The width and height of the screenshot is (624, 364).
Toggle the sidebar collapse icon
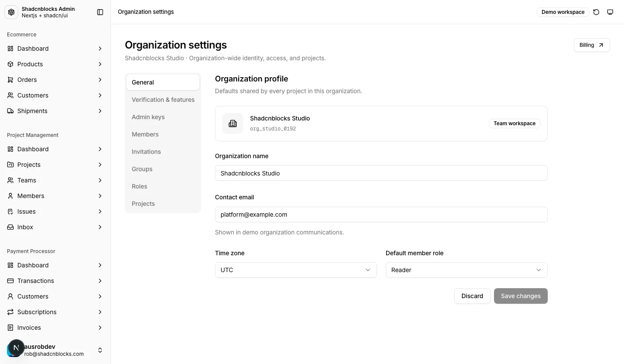coord(100,12)
